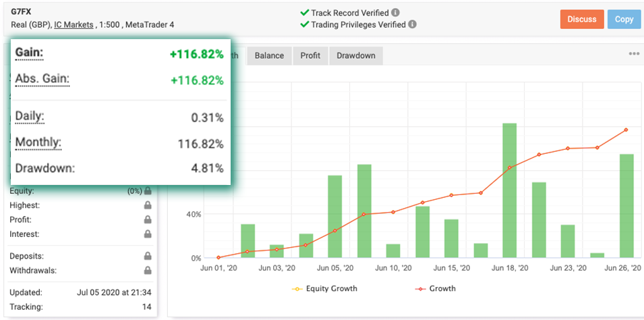
Task: Switch to the Balance chart tab
Action: pos(269,55)
